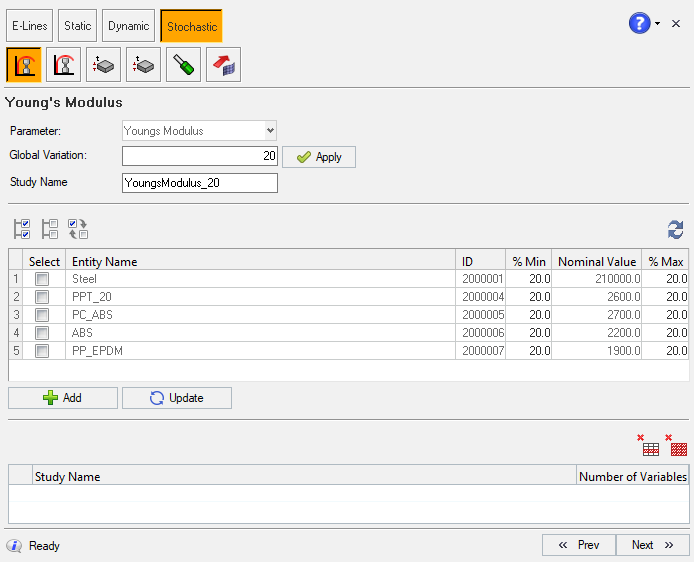Open the E-Lines tab
This screenshot has height=562, width=694.
click(30, 25)
